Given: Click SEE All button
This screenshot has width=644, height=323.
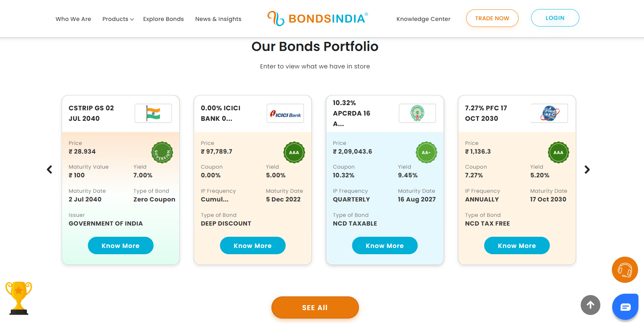Looking at the screenshot, I should click(x=315, y=308).
